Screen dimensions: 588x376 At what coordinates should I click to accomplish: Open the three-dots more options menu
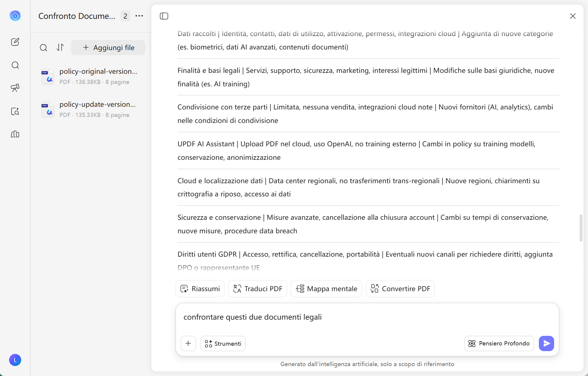click(139, 16)
